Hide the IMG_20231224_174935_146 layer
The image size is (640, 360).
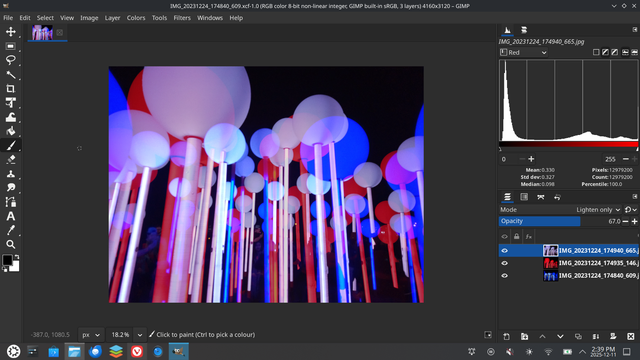[504, 263]
